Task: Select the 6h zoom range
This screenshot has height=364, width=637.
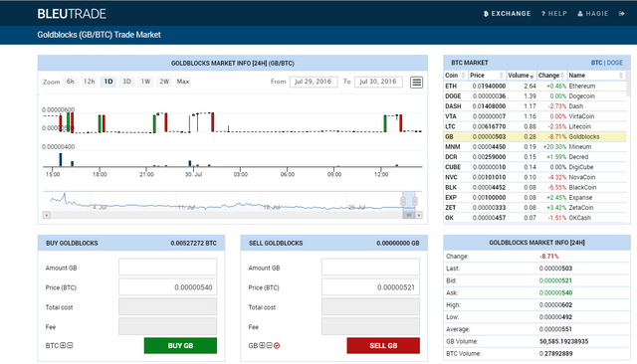Action: 71,82
